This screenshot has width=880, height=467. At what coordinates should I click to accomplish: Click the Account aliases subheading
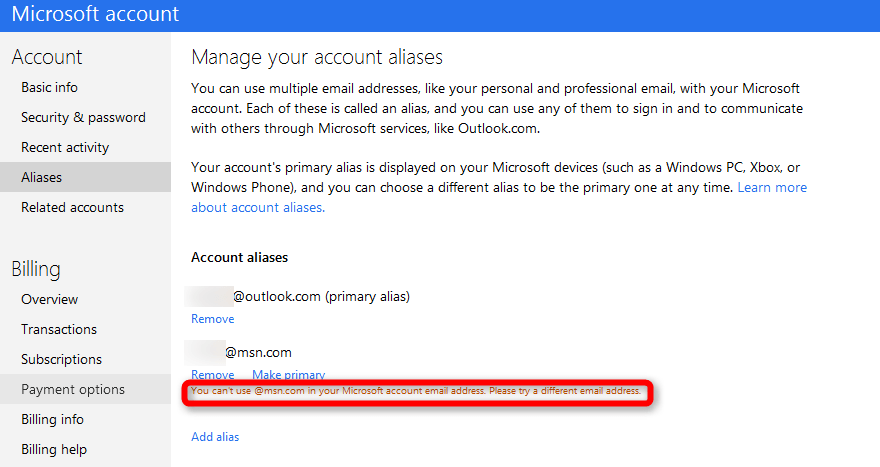[x=240, y=258]
